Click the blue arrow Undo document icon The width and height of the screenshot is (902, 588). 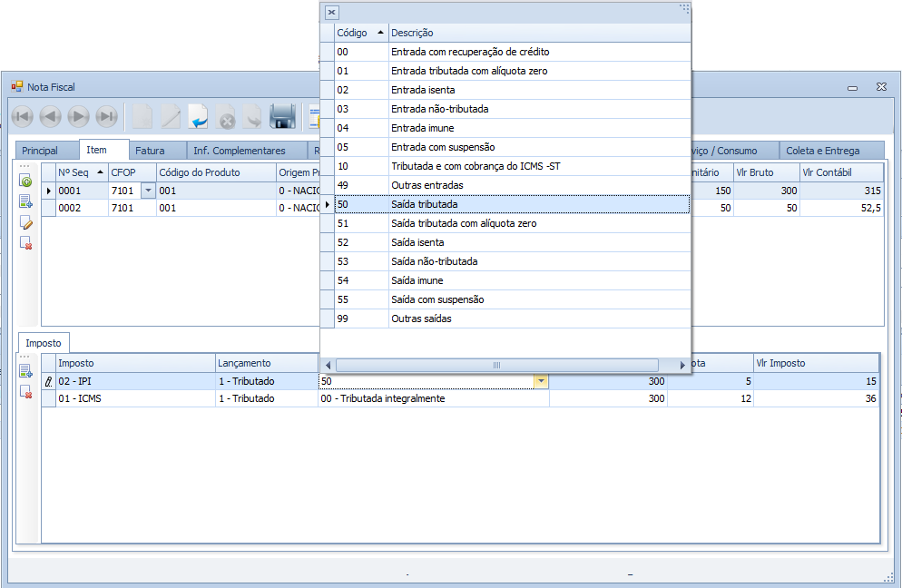pos(198,117)
